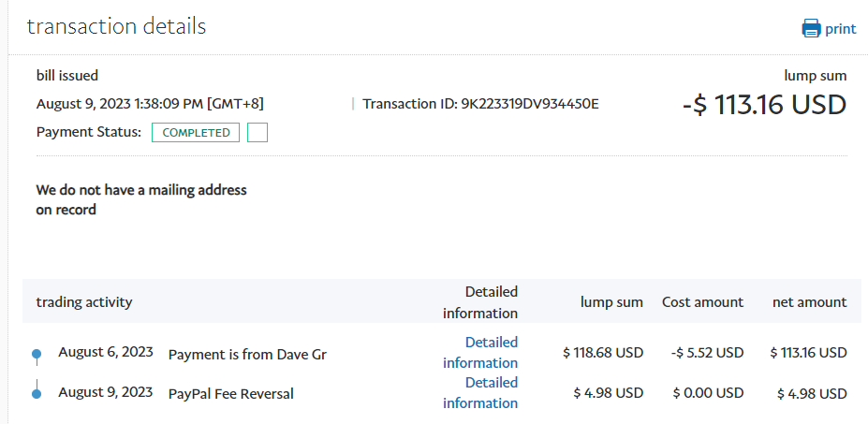Click the Transaction ID 9K223319DV934450E text
The image size is (868, 424).
(x=480, y=104)
